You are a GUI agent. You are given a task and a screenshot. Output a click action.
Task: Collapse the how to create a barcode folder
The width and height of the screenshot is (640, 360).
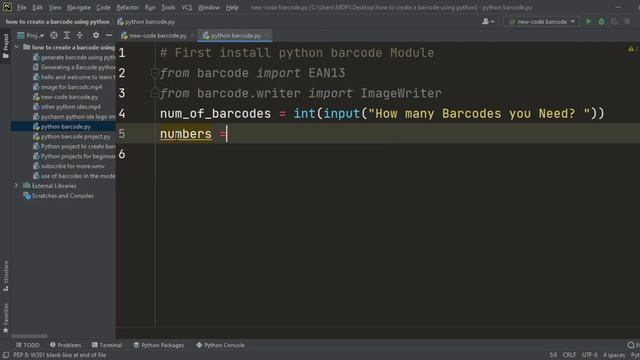pos(17,47)
